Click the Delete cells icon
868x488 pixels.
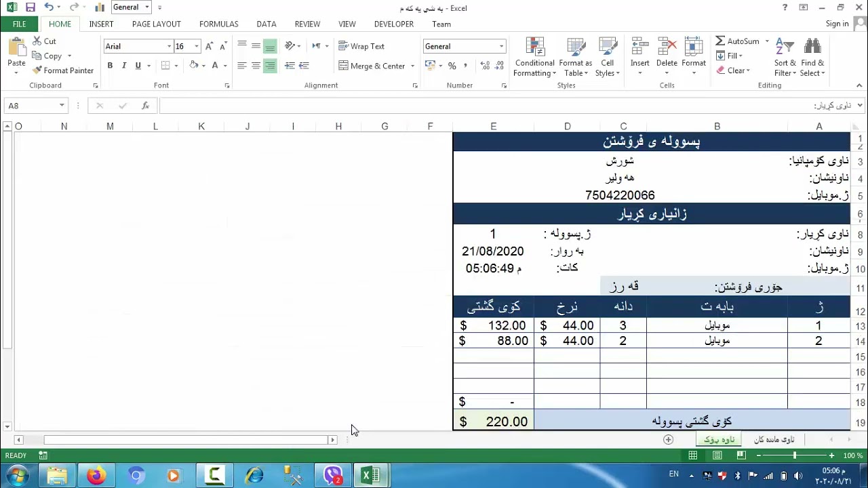click(x=667, y=47)
